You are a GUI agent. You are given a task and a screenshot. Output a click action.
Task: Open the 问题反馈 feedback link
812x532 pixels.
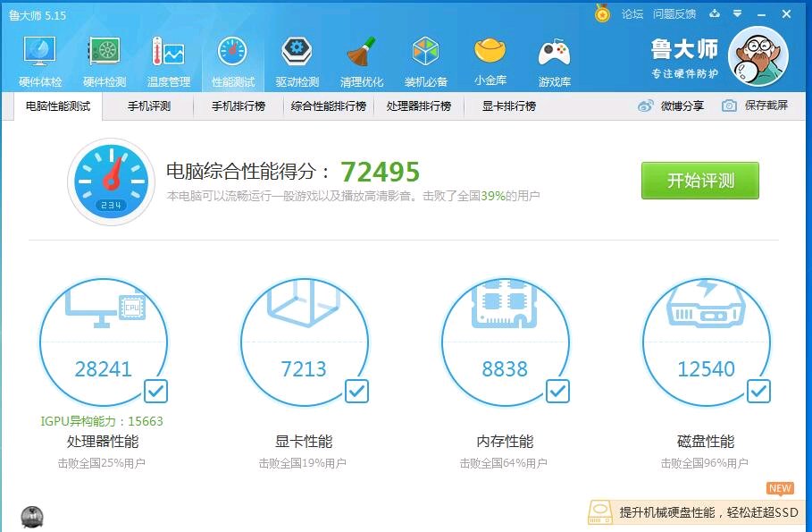pos(674,14)
